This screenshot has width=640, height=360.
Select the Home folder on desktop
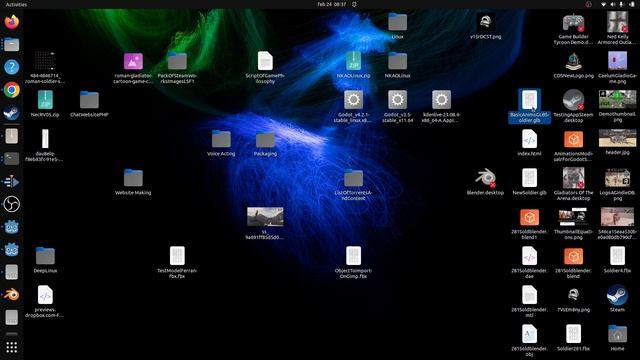click(x=617, y=338)
